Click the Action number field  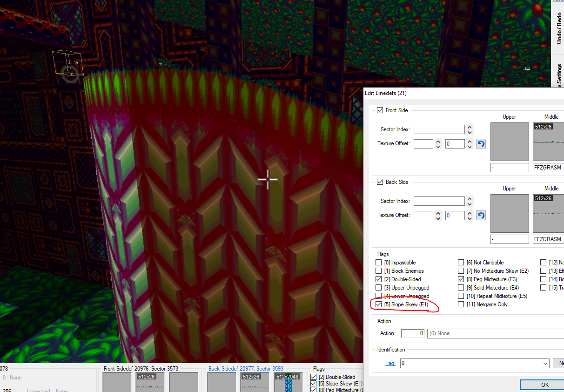(x=413, y=333)
